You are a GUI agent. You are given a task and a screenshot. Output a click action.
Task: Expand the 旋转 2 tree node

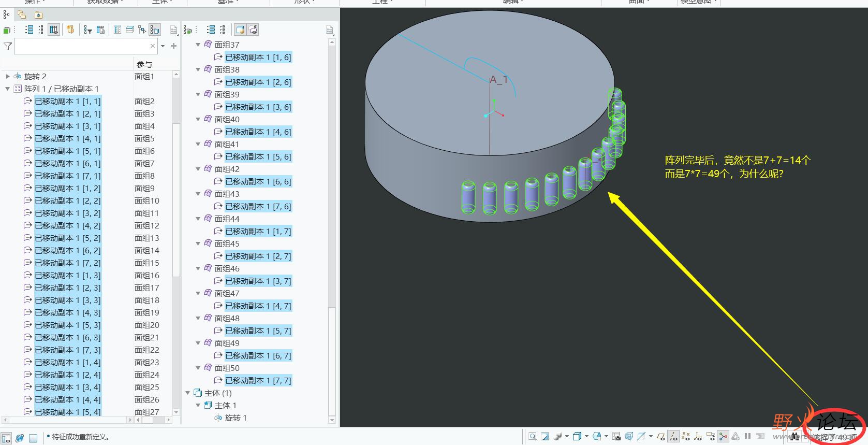8,76
